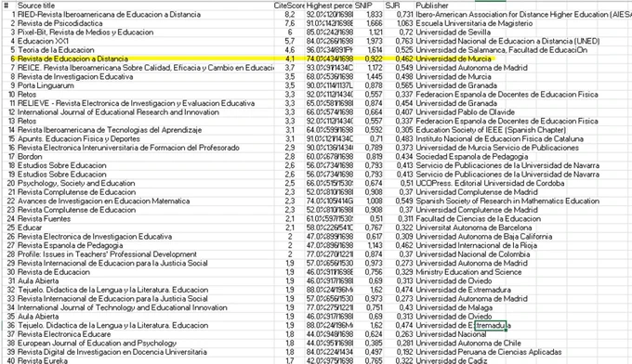Select the cell 'Revista de Investigacion Educativa'

[x=75, y=76]
